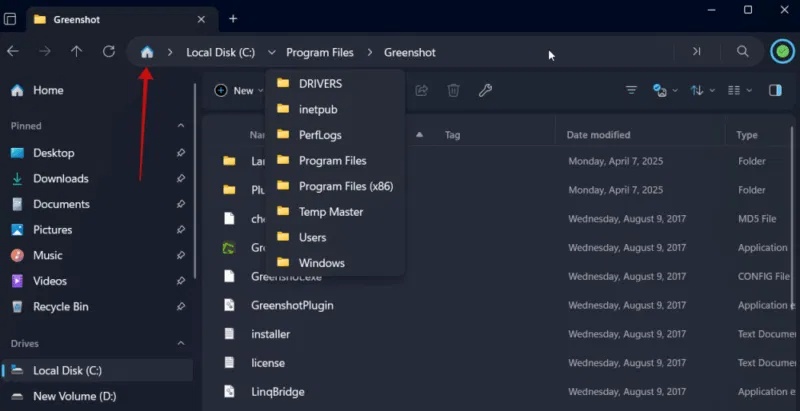Image resolution: width=800 pixels, height=411 pixels.
Task: Choose PerfLogs from the dropdown list
Action: click(x=335, y=135)
